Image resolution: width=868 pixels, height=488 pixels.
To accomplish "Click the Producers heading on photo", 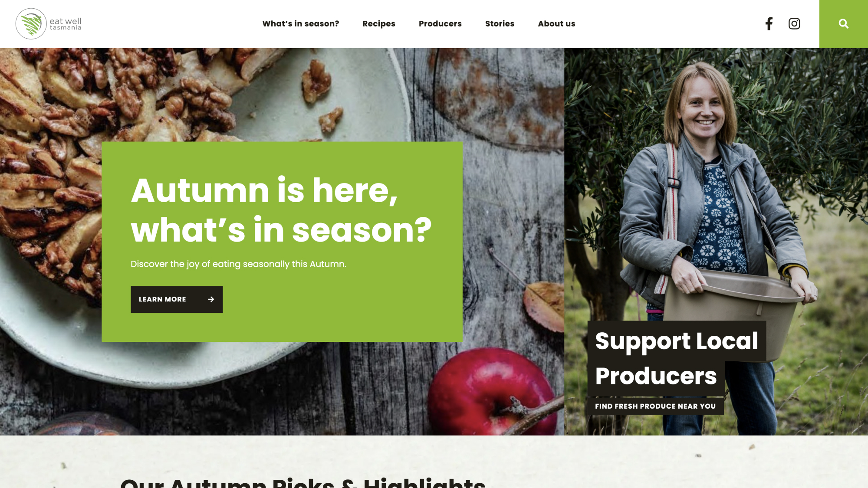I will (656, 376).
